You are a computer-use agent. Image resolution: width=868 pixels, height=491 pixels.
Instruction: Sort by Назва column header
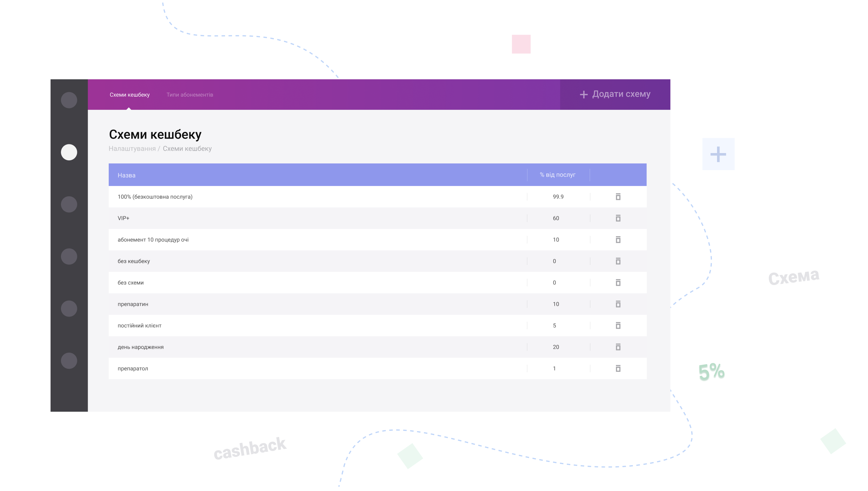click(126, 175)
